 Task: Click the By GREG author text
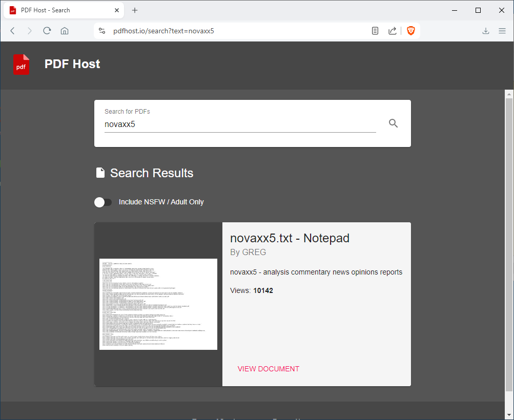pos(248,253)
